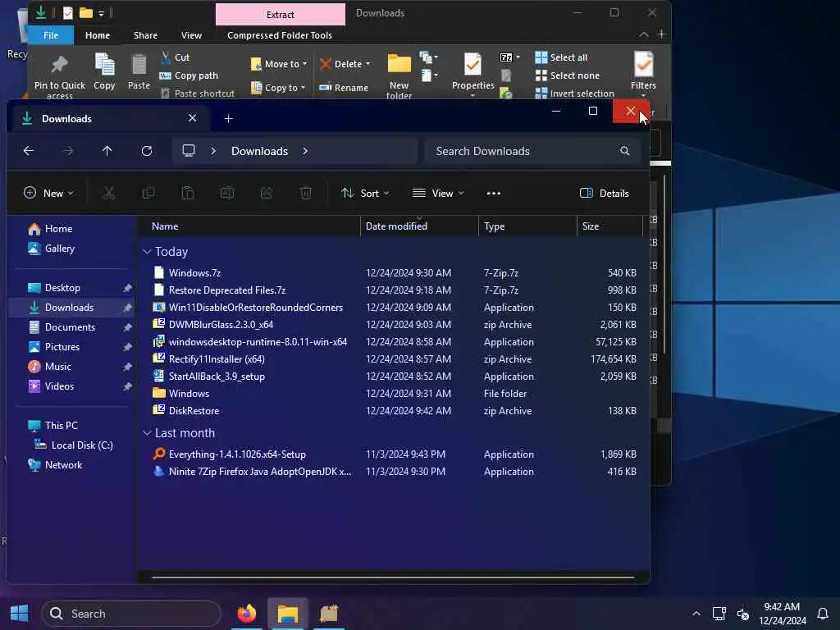This screenshot has width=840, height=630.
Task: Open the Copy to dropdown
Action: click(278, 87)
